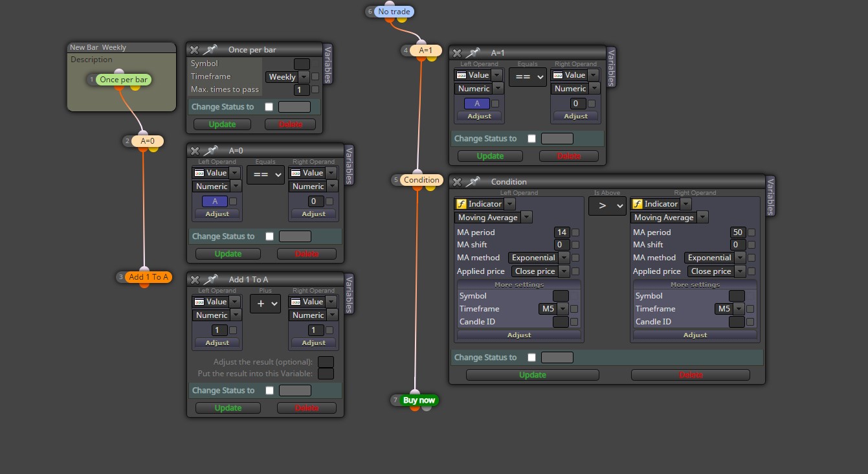The width and height of the screenshot is (868, 474).
Task: Open the Variables tab on Condition panel
Action: pyautogui.click(x=770, y=196)
